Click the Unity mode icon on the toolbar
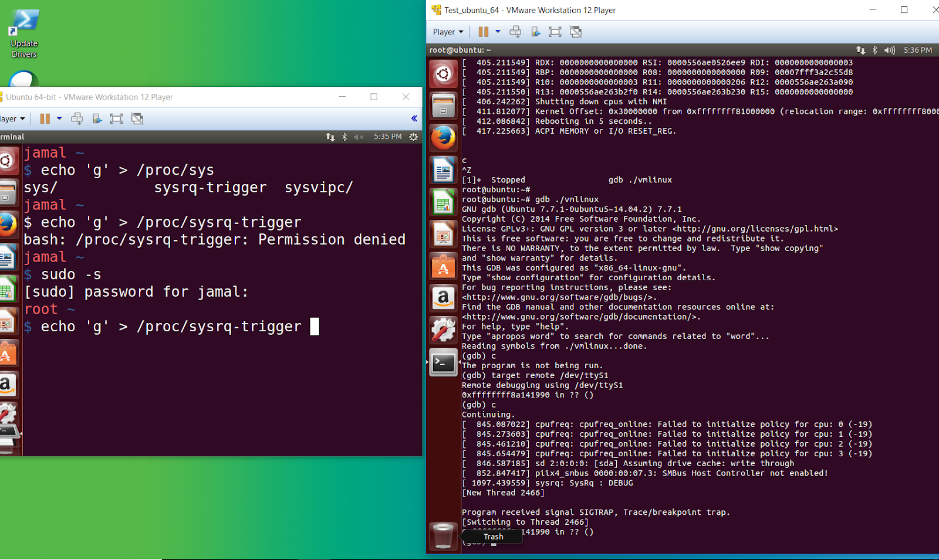This screenshot has height=560, width=939. coord(576,32)
